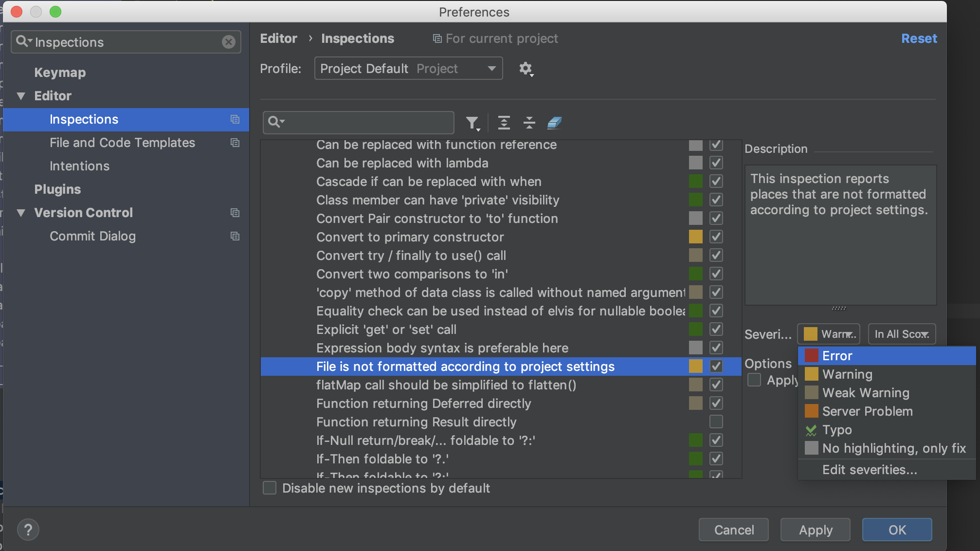Select Error severity from the list
The image size is (980, 551).
887,356
